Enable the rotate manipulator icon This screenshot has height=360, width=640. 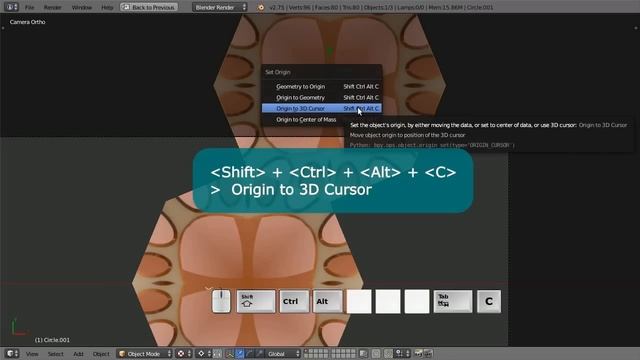(x=249, y=354)
